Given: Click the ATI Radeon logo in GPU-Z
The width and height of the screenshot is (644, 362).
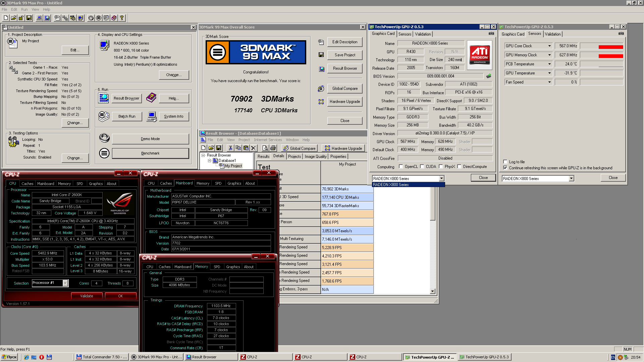Looking at the screenshot, I should (480, 55).
